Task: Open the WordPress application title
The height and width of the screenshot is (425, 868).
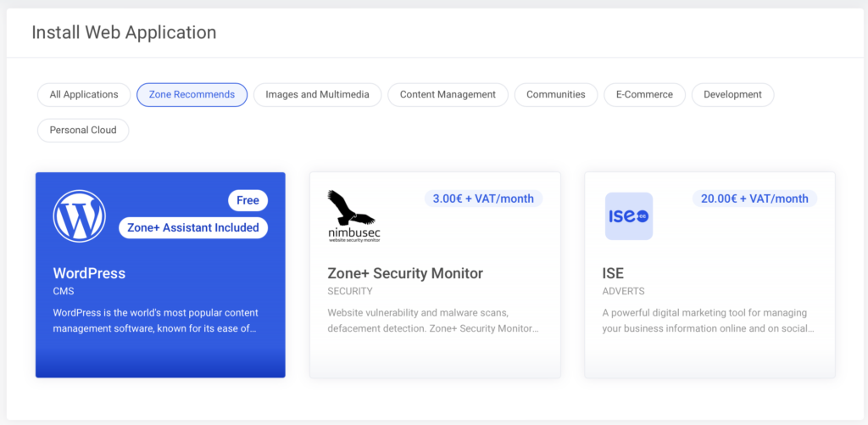Action: click(x=89, y=273)
